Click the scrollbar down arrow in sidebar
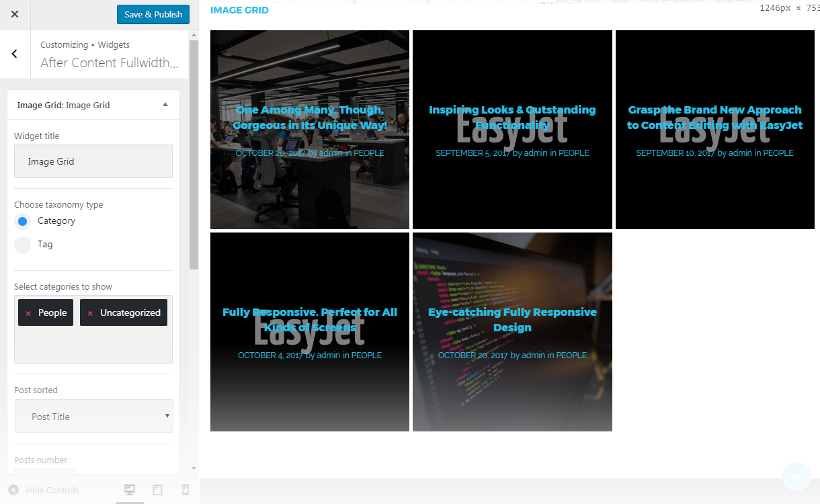The height and width of the screenshot is (504, 820). (194, 468)
